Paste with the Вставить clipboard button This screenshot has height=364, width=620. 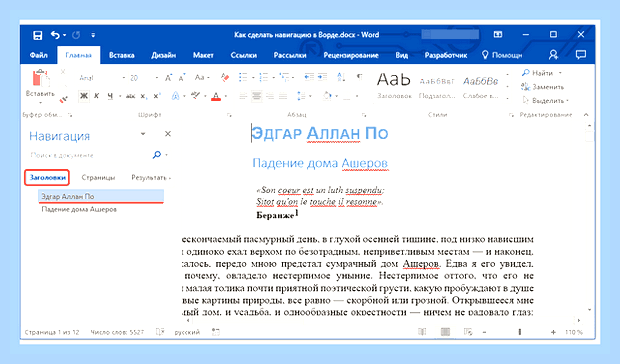pyautogui.click(x=40, y=83)
